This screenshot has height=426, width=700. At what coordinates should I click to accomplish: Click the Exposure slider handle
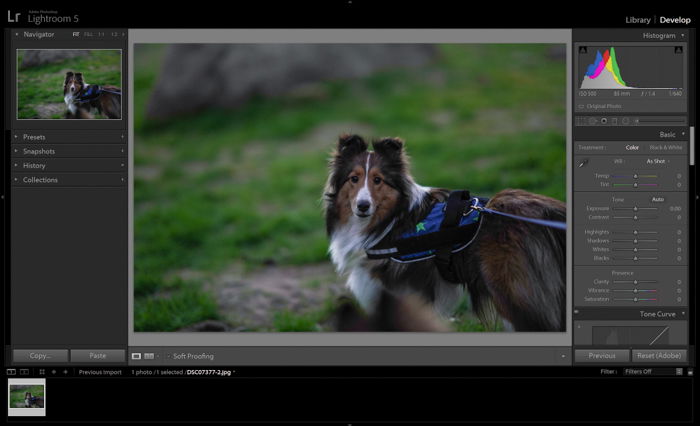[x=635, y=209]
